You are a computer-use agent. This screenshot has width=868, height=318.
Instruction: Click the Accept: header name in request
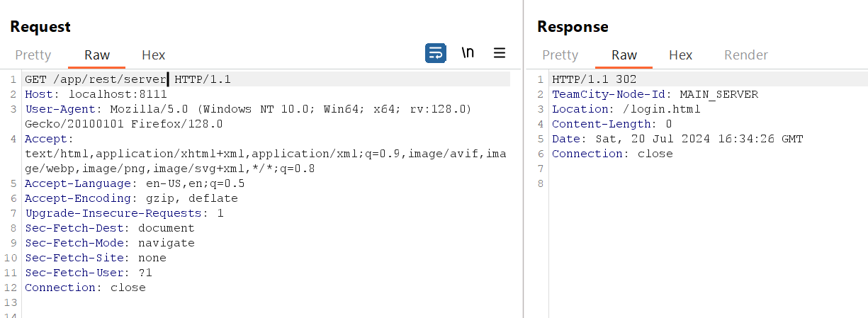pos(49,139)
